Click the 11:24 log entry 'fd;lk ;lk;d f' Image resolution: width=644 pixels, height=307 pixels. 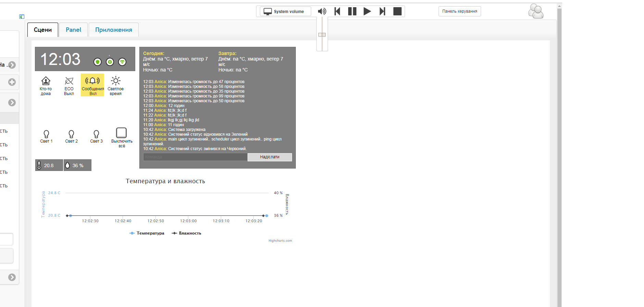point(165,110)
